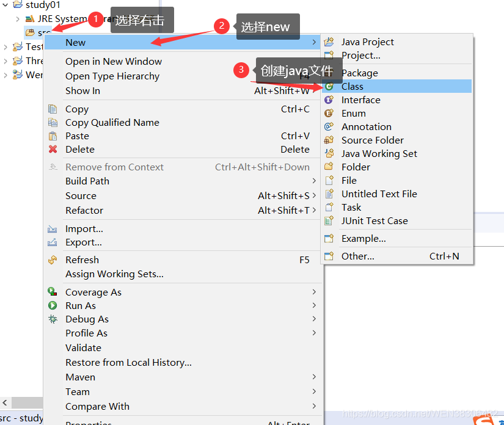
Task: Click the Example... wizard icon
Action: pyautogui.click(x=329, y=238)
